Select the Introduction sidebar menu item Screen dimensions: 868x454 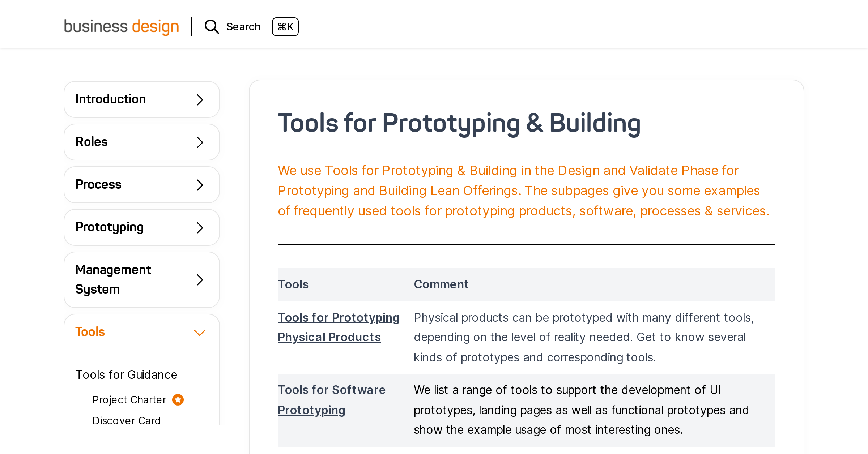[x=111, y=99]
